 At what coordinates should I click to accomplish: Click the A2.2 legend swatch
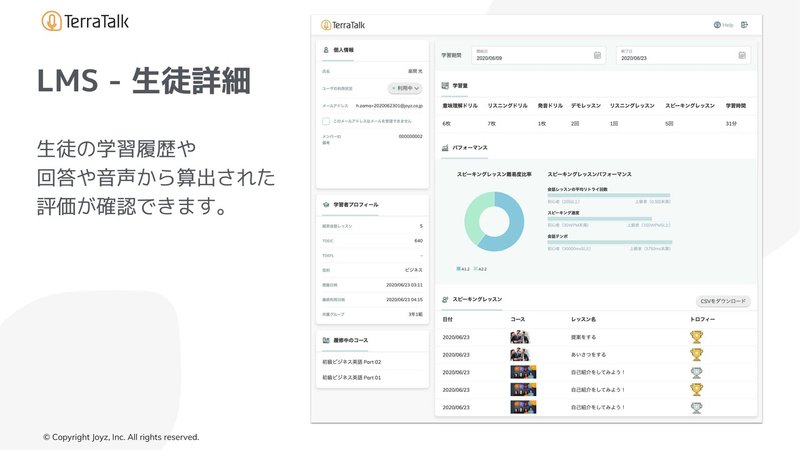(476, 268)
